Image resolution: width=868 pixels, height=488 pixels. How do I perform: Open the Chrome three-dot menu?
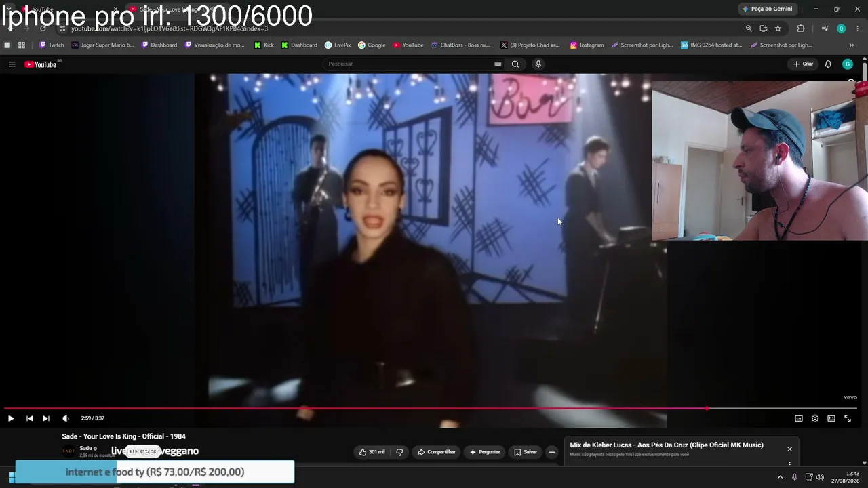(x=858, y=28)
